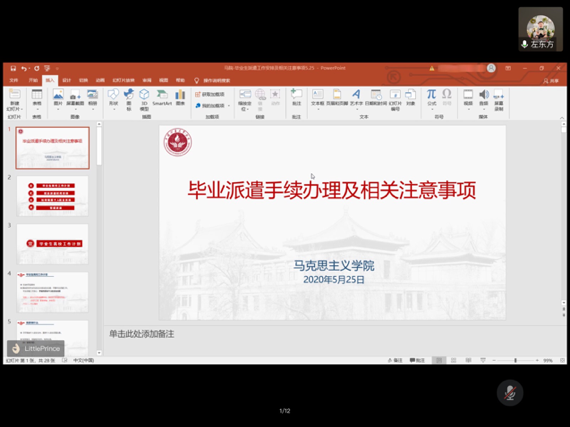Click the Save icon in quick access toolbar
This screenshot has width=570, height=427.
click(13, 68)
